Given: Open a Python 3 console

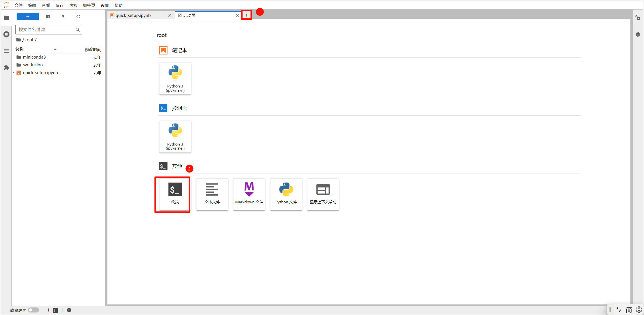Looking at the screenshot, I should click(x=175, y=137).
